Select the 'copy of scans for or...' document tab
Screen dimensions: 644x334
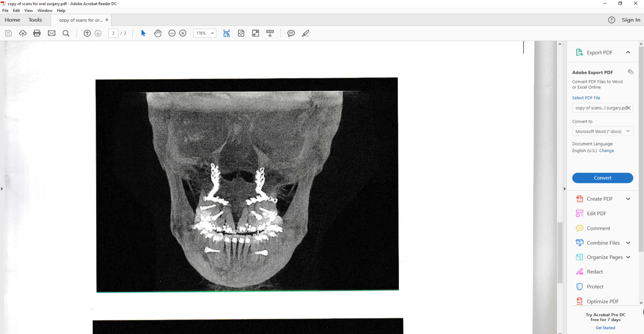[80, 20]
